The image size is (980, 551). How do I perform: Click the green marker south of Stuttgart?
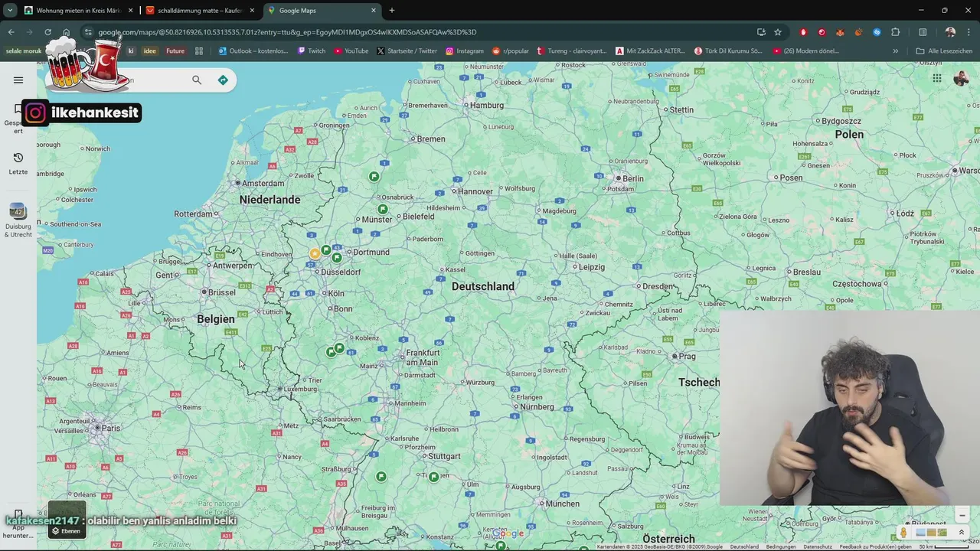[x=433, y=477]
